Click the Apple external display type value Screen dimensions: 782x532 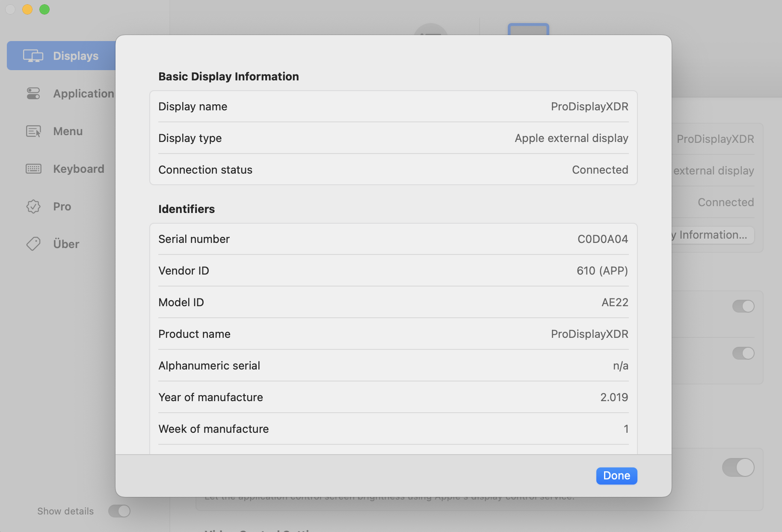click(x=571, y=138)
